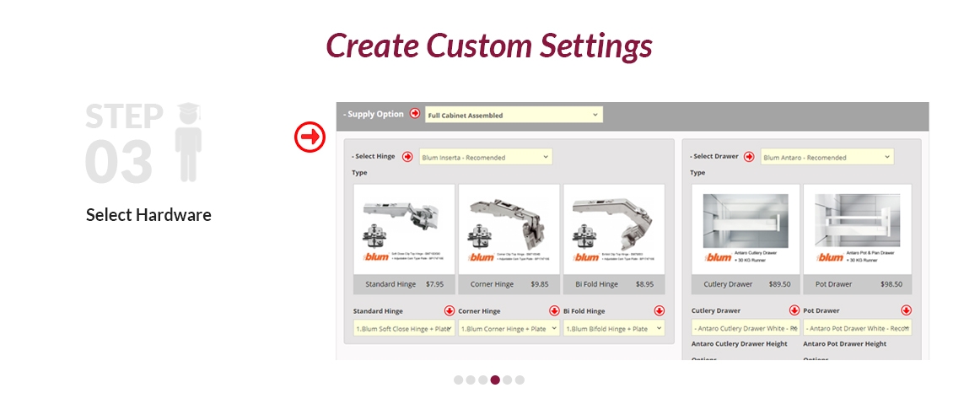Image resolution: width=980 pixels, height=404 pixels.
Task: Jump to the last carousel slide dot
Action: 520,380
